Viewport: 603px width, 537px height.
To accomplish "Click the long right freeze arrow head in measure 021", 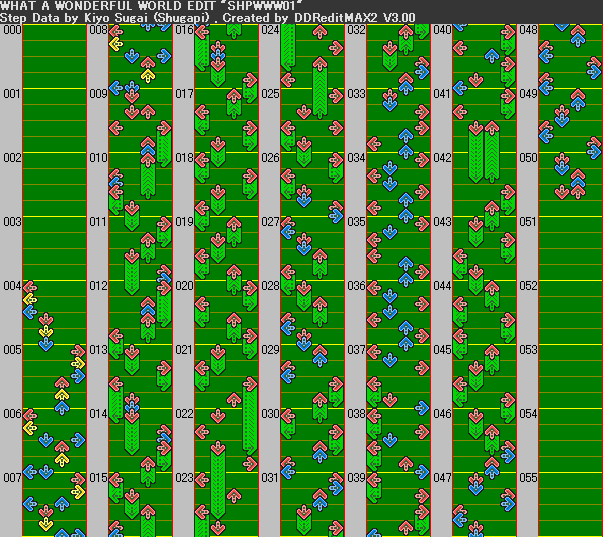I will tap(250, 384).
